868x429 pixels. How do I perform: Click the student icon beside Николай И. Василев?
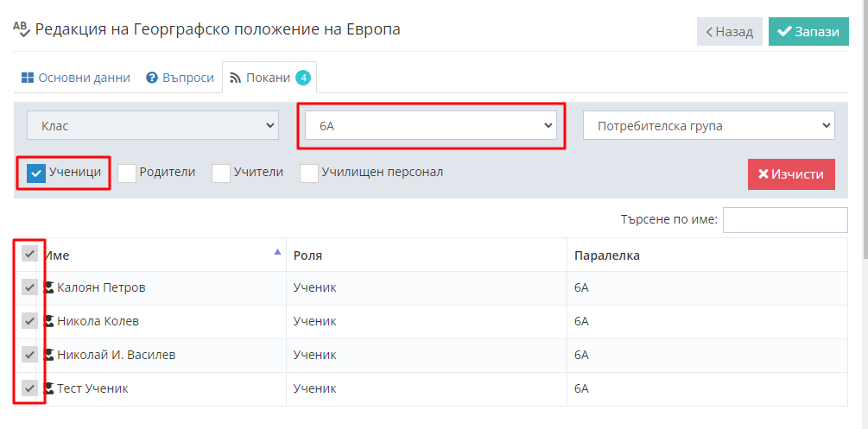point(49,355)
